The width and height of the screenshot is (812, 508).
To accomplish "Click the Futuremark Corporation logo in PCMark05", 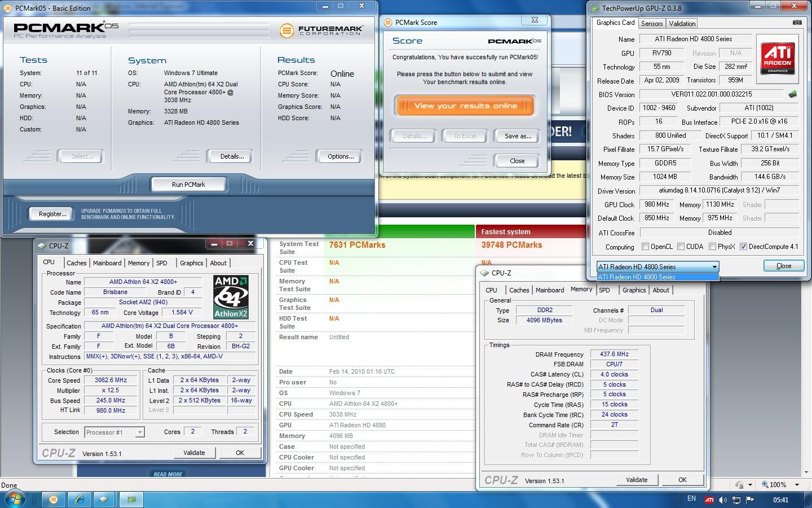I will pyautogui.click(x=321, y=30).
